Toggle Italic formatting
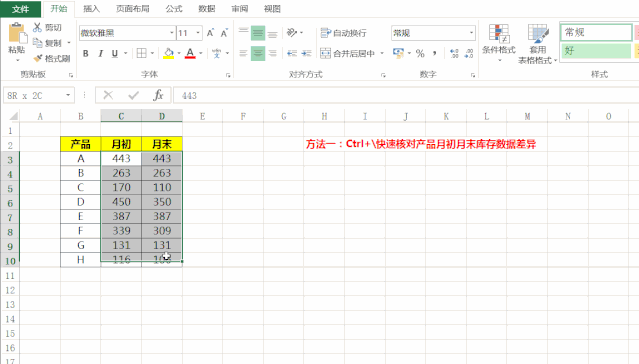 click(x=100, y=53)
